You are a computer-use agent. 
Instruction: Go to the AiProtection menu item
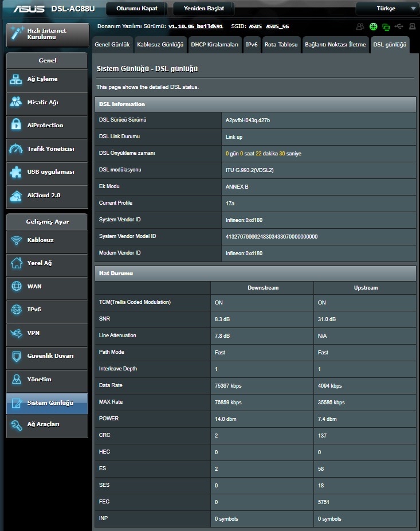click(47, 127)
